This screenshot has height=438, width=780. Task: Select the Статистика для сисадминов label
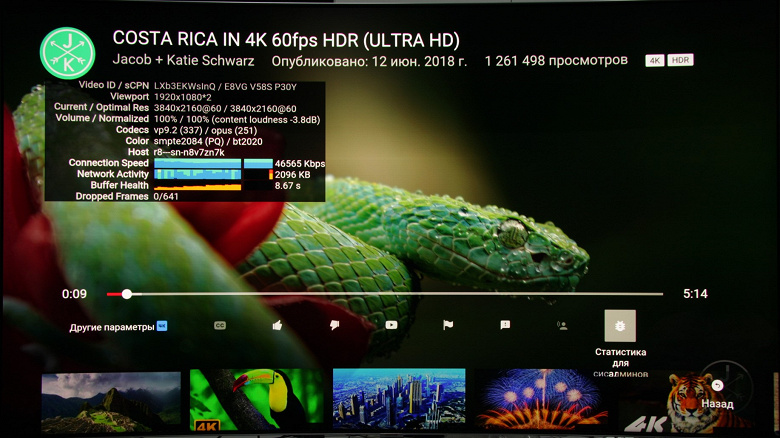[620, 363]
